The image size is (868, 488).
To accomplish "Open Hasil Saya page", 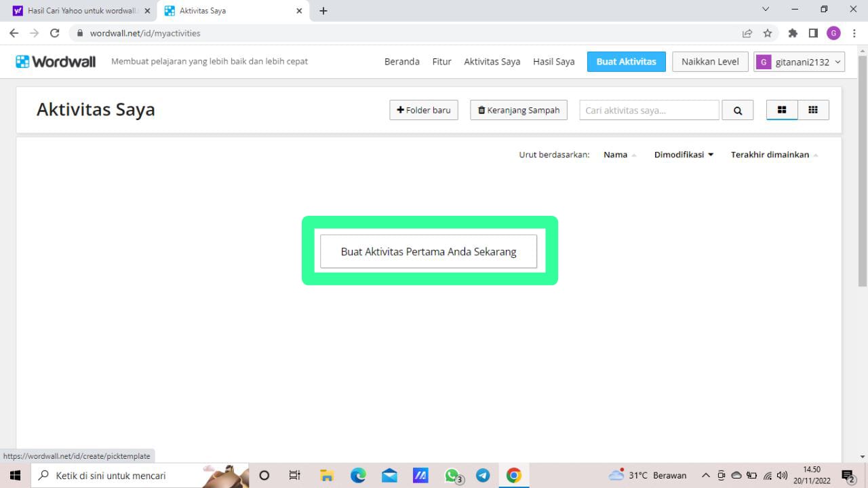I will tap(554, 62).
